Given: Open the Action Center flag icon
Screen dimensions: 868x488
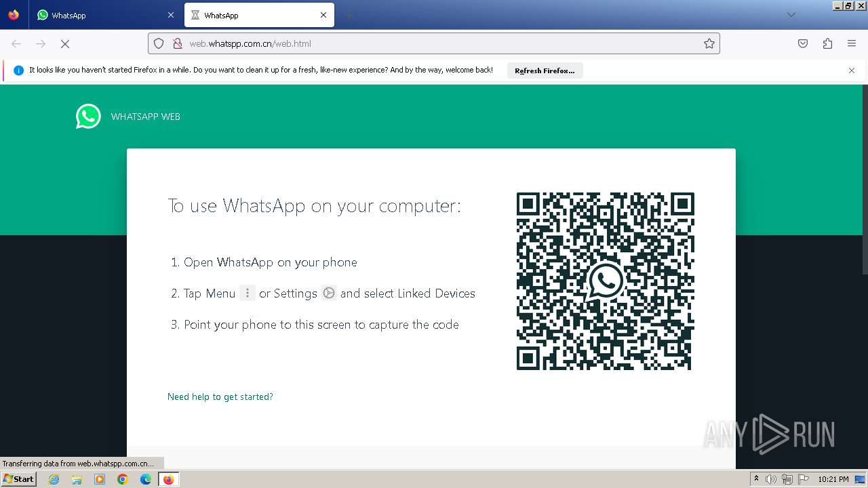Looking at the screenshot, I should (x=804, y=479).
